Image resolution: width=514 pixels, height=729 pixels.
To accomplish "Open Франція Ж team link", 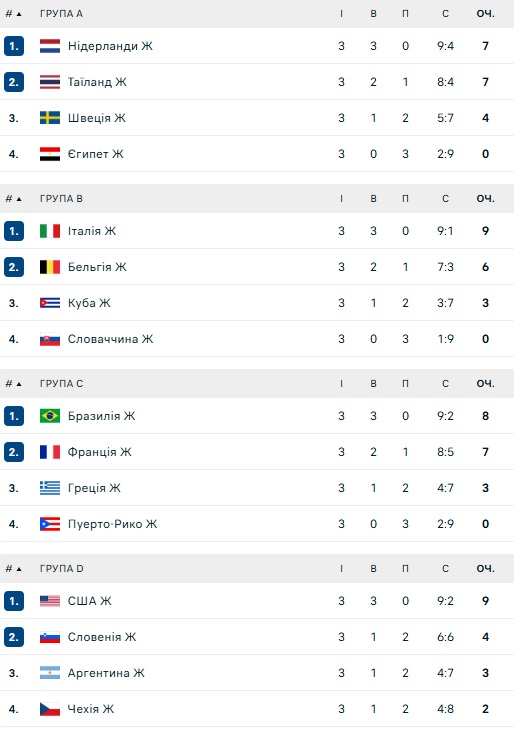I will tap(99, 452).
